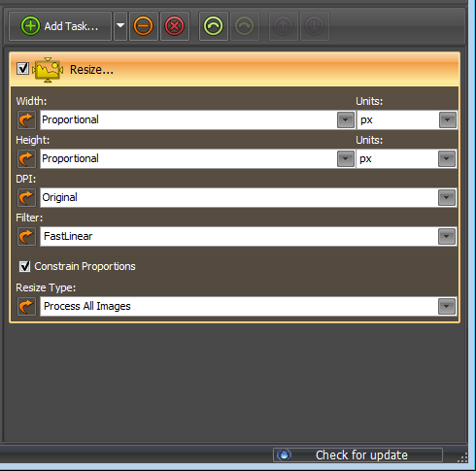Reset the Filter field with its orange arrow
The height and width of the screenshot is (471, 476).
[26, 237]
